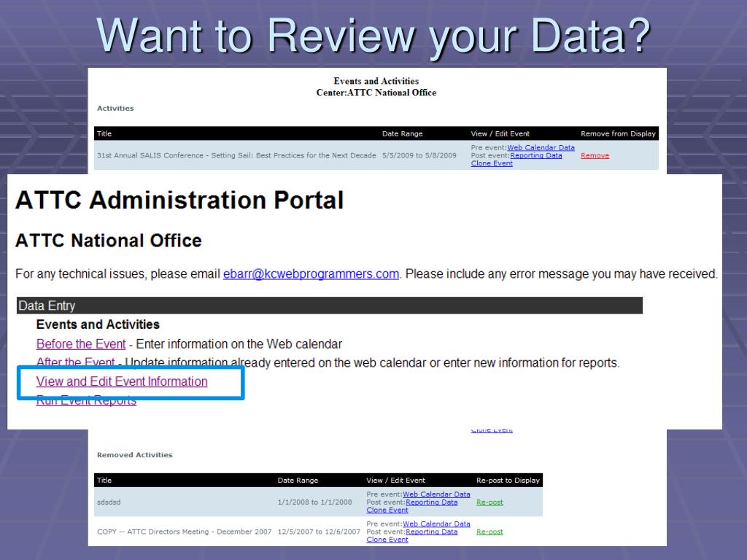The image size is (747, 560).
Task: Email ebarr@kcwebprogrammers.com link
Action: [x=311, y=274]
